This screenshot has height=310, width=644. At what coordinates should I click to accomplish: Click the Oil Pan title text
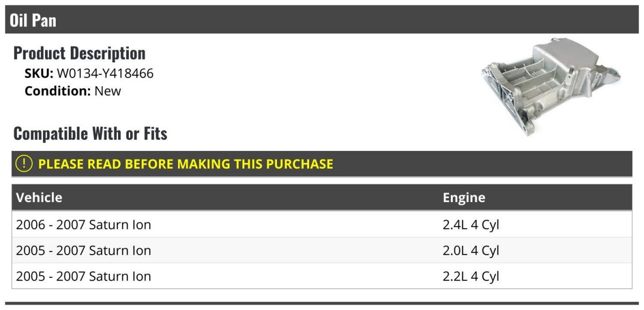(x=33, y=20)
